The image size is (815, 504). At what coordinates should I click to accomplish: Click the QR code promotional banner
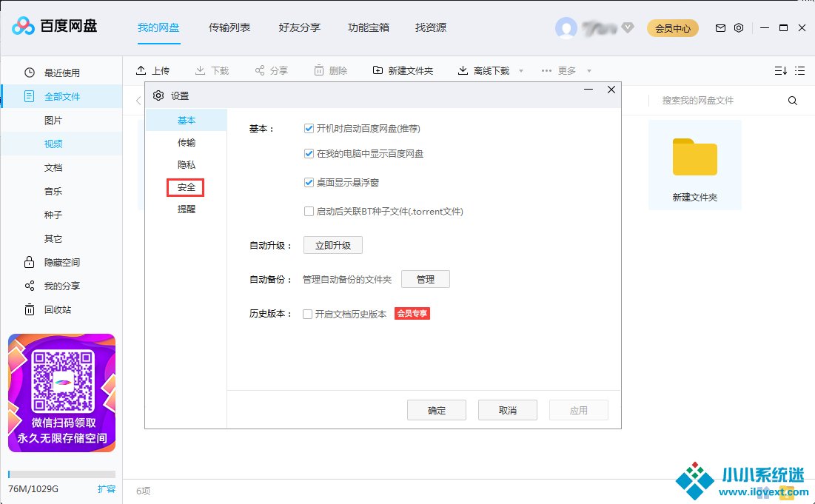62,393
